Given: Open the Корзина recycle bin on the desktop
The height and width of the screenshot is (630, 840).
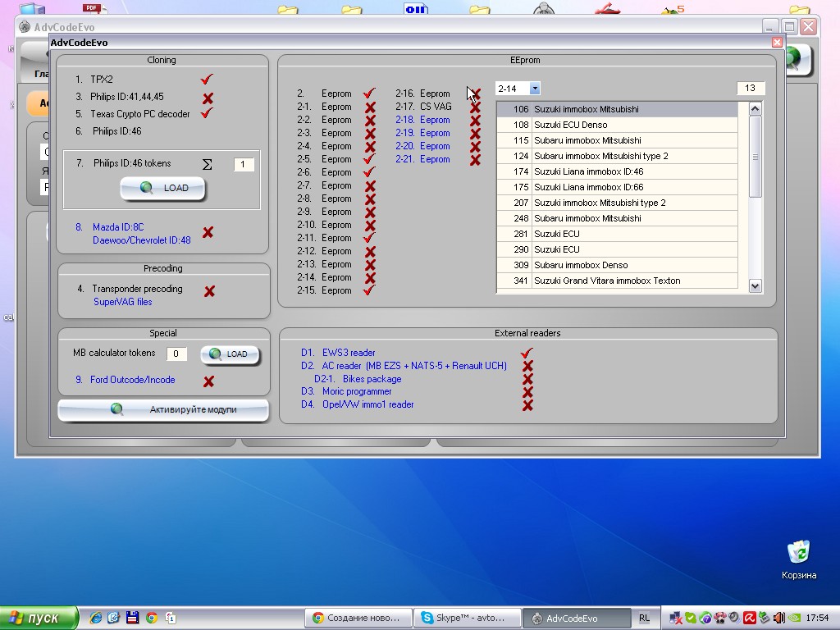Looking at the screenshot, I should (799, 559).
